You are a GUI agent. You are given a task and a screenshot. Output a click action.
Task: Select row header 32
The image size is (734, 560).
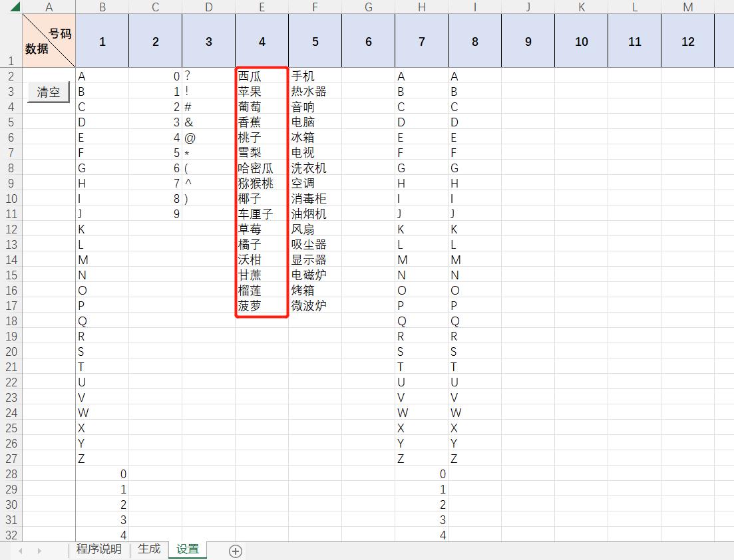11,535
